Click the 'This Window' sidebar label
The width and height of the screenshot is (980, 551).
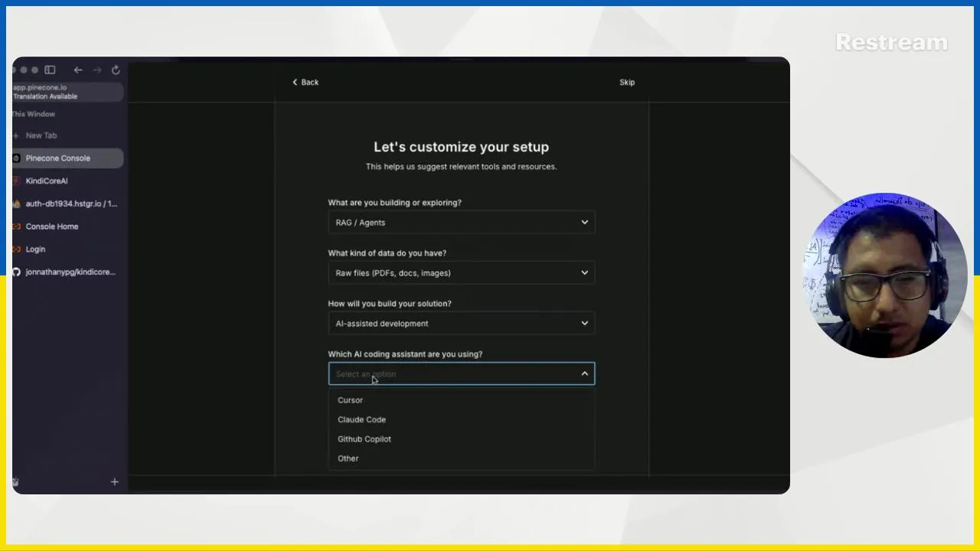[x=34, y=114]
